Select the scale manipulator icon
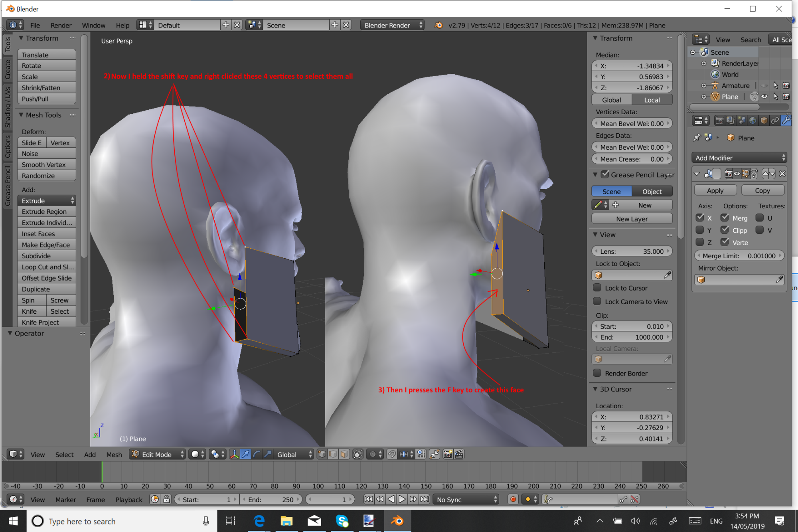 pyautogui.click(x=268, y=454)
